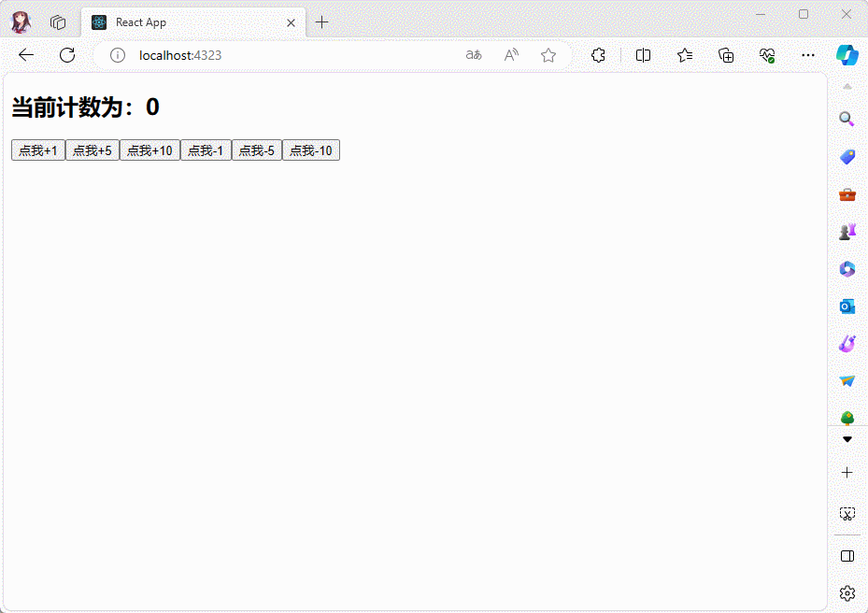Toggle the sidebar visibility button
The height and width of the screenshot is (613, 868).
pyautogui.click(x=847, y=556)
